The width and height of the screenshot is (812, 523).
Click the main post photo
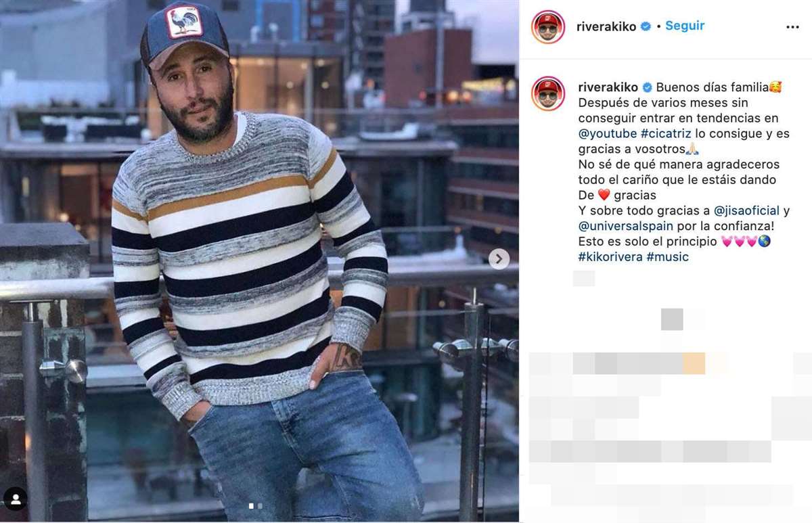point(259,261)
